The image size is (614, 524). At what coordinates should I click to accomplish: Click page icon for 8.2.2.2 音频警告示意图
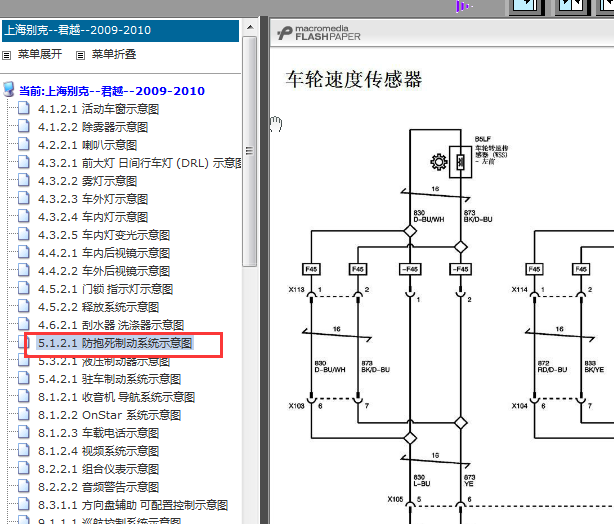click(x=23, y=486)
